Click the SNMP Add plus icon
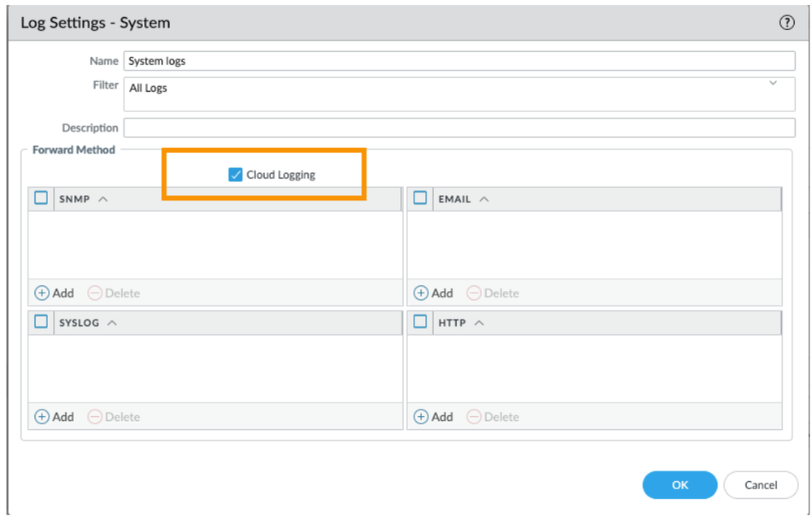Viewport: 812px width, 516px height. (x=42, y=293)
